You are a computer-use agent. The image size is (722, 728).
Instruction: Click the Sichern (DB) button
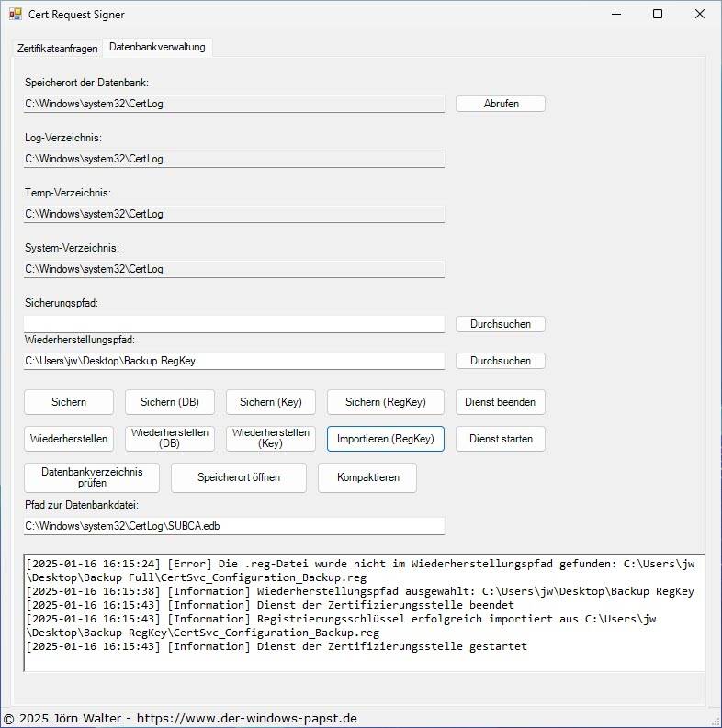[x=170, y=402]
